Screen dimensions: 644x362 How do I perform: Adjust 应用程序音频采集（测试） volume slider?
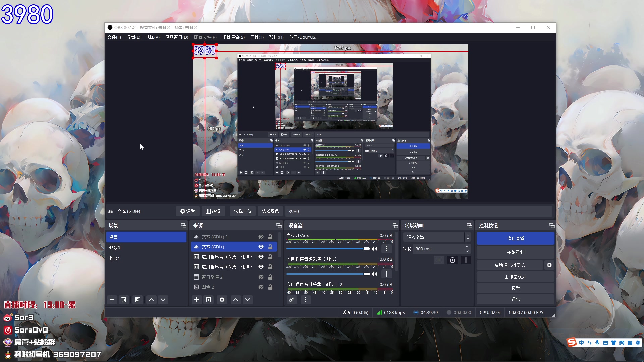[x=328, y=274]
